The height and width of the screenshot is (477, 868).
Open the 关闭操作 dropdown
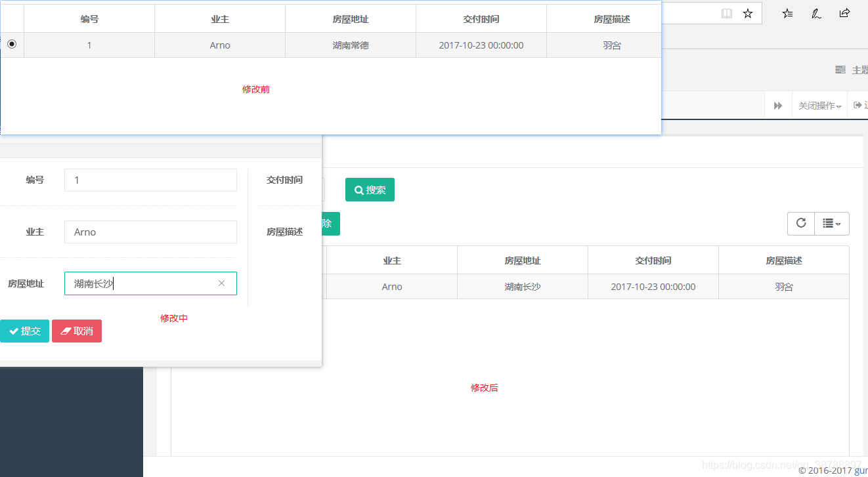(x=819, y=106)
